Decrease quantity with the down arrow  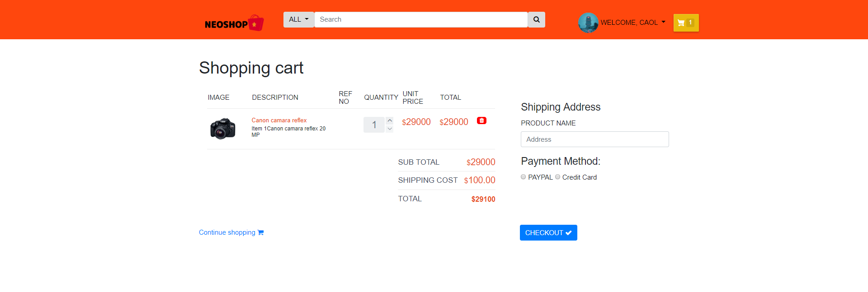[390, 129]
